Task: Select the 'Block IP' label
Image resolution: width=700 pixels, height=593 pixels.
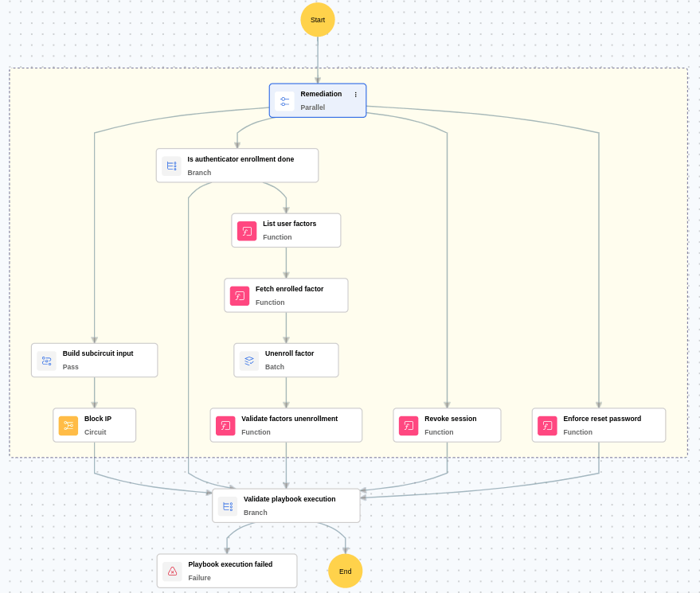Action: coord(98,419)
